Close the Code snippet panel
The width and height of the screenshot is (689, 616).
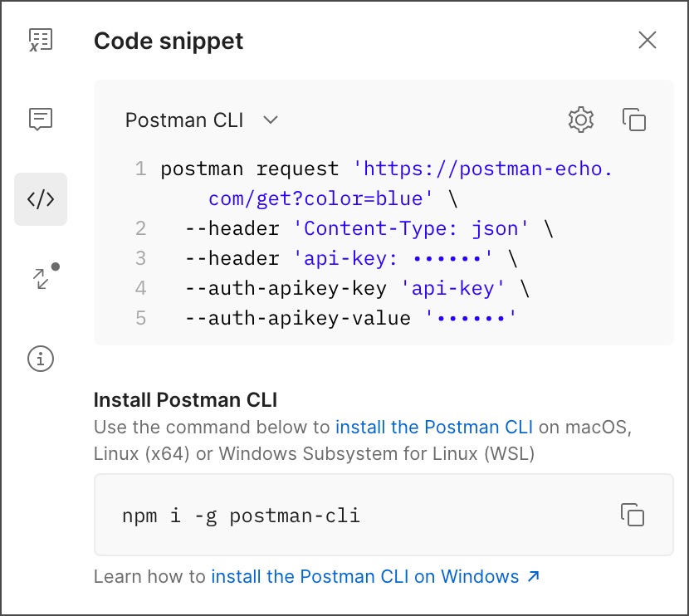coord(647,40)
